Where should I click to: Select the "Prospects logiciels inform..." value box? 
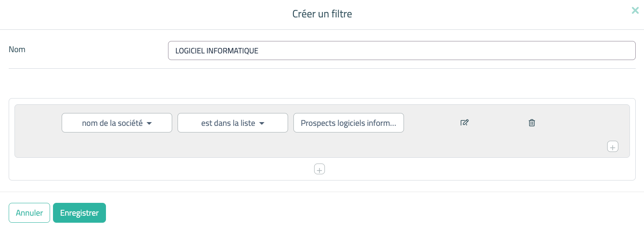(348, 123)
